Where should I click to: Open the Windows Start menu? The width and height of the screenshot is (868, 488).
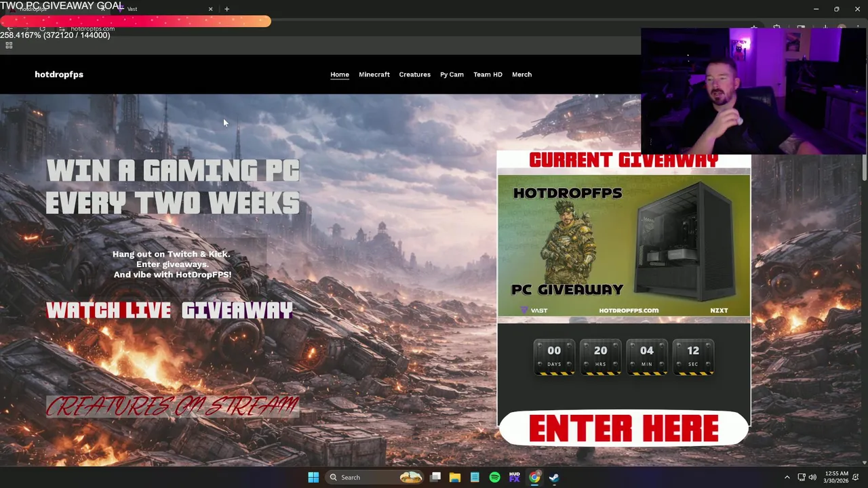point(313,477)
